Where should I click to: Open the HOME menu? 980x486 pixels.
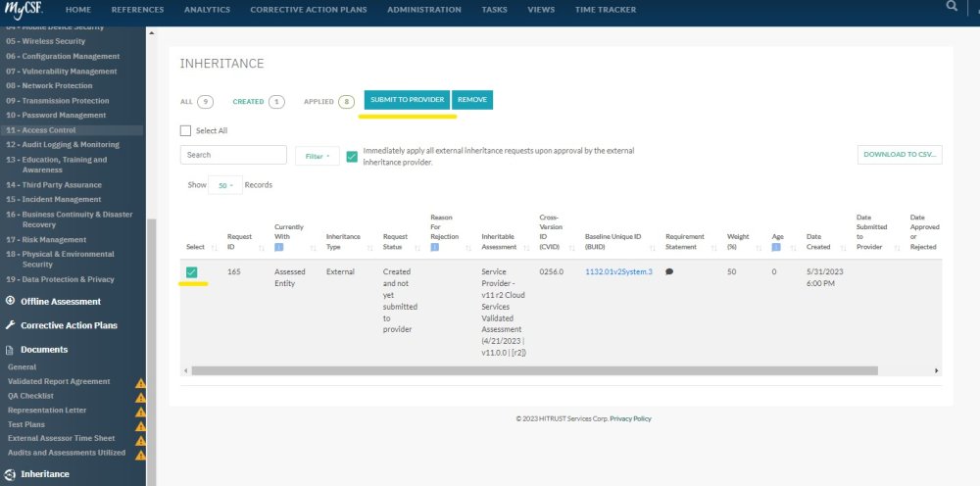(78, 10)
